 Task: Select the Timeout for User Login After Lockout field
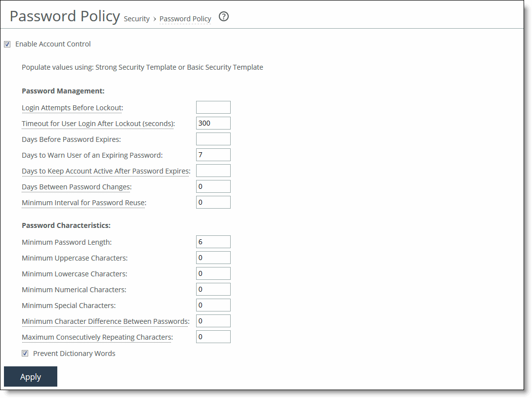pyautogui.click(x=213, y=123)
